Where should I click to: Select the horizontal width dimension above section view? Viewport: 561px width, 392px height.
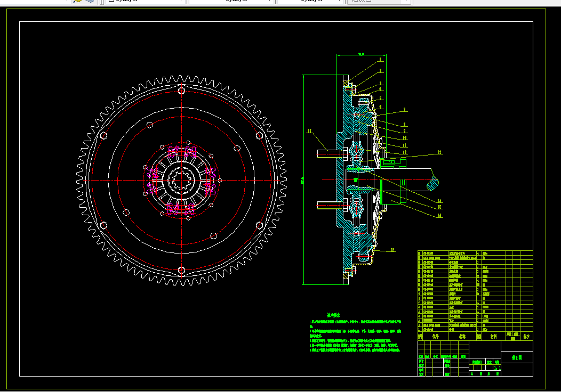pyautogui.click(x=362, y=55)
